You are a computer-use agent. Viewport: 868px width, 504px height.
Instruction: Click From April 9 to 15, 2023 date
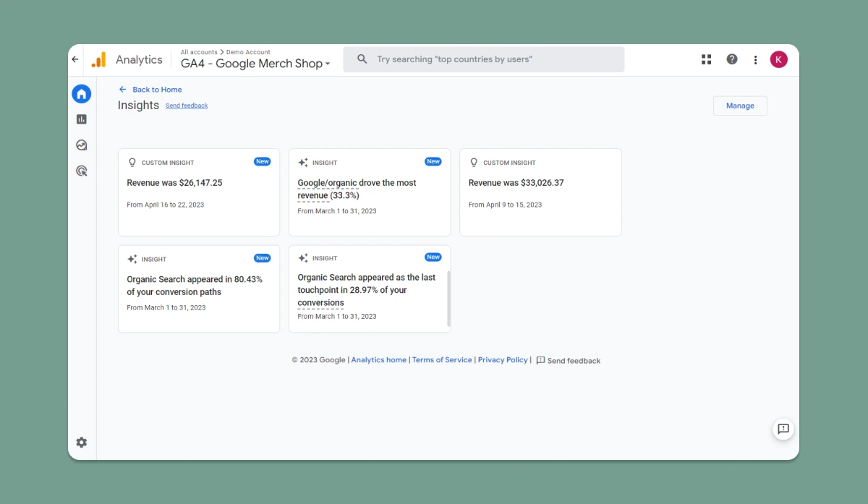[x=505, y=205]
